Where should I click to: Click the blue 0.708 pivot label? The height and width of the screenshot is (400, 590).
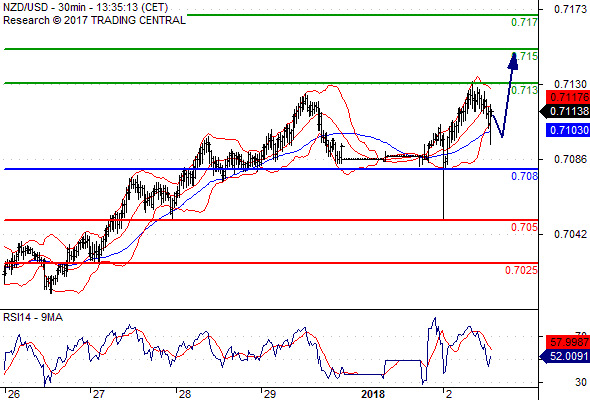click(x=525, y=176)
